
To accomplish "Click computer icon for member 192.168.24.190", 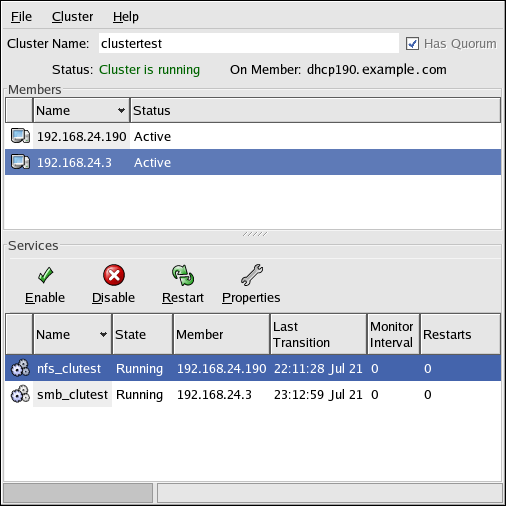I will (x=20, y=136).
